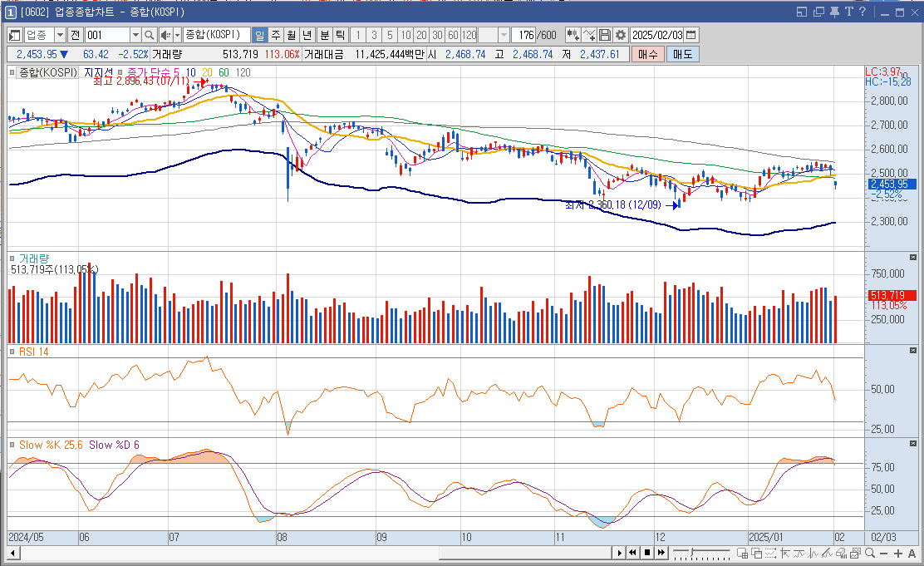Viewport: 924px width, 566px height.
Task: Select the 주 (weekly) period toggle
Action: tap(276, 36)
